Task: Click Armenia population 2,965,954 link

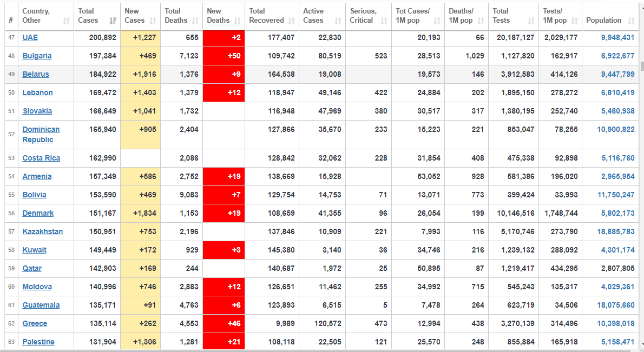Action: click(x=617, y=176)
